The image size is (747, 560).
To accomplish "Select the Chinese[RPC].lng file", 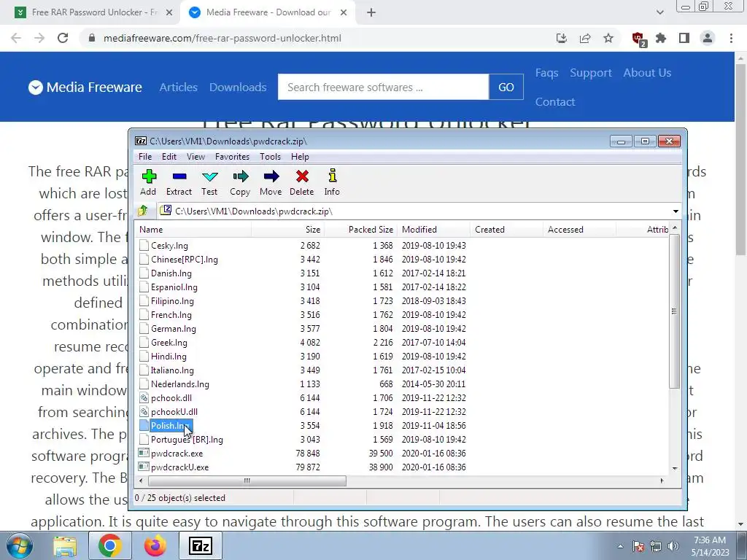I will (x=184, y=260).
